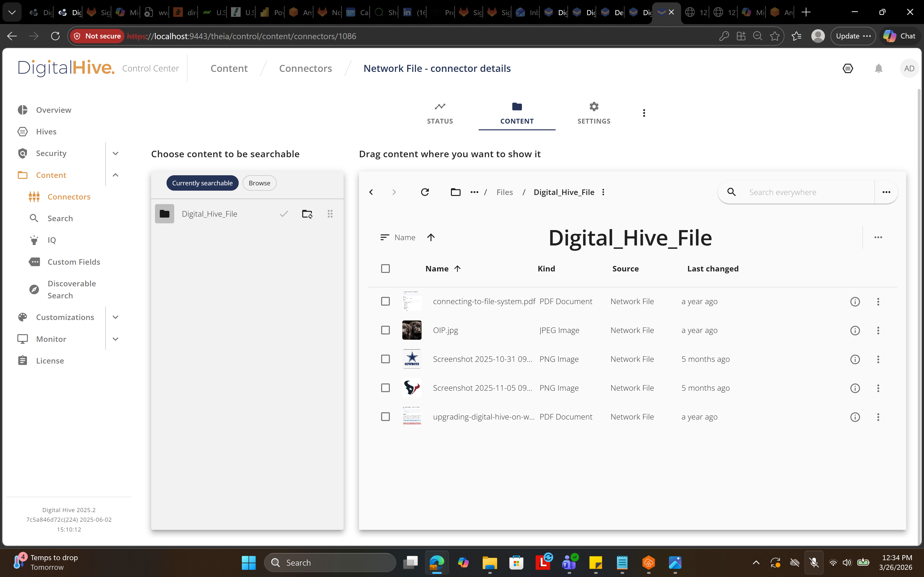Click the root folder icon in breadcrumb
This screenshot has width=924, height=577.
[456, 192]
